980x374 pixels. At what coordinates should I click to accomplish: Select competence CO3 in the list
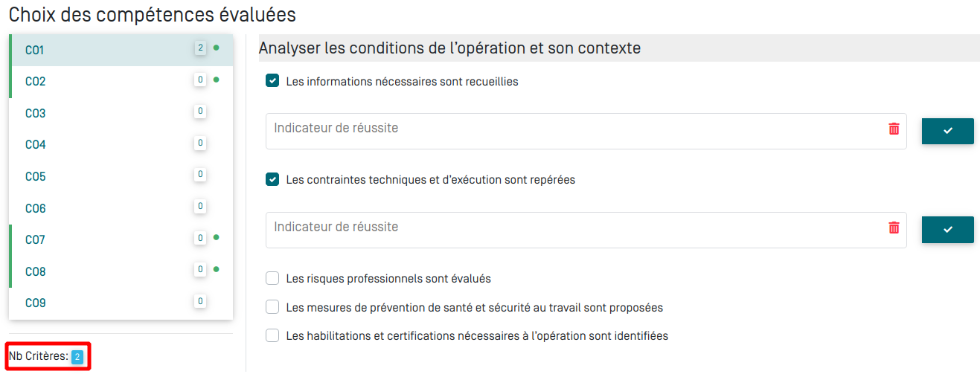click(36, 114)
